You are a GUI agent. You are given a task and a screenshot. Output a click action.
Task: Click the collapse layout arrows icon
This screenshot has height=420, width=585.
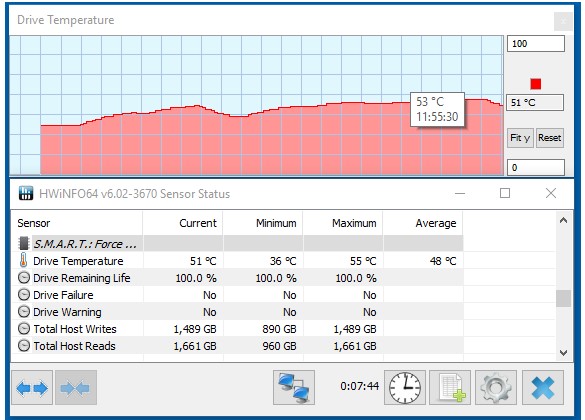click(x=76, y=388)
